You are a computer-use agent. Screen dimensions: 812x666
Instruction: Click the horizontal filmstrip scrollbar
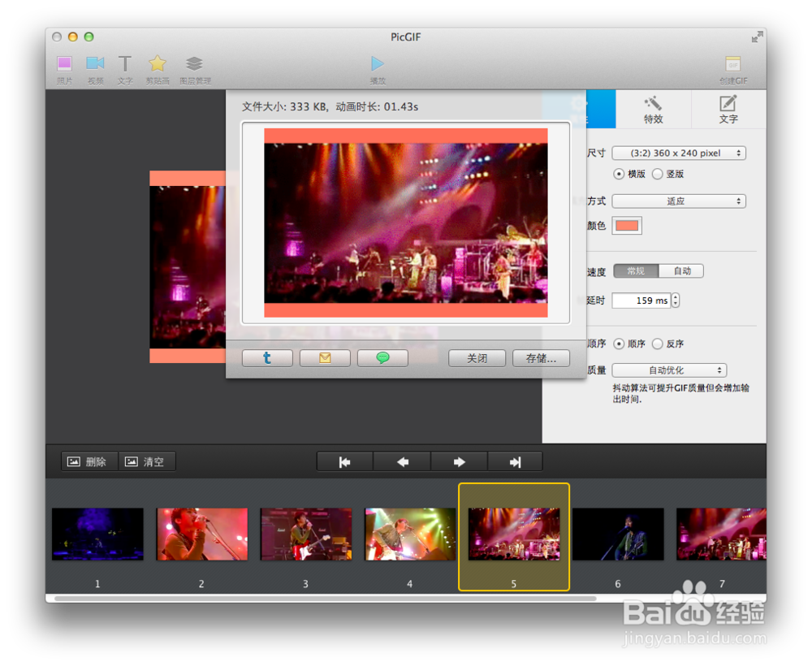[326, 598]
